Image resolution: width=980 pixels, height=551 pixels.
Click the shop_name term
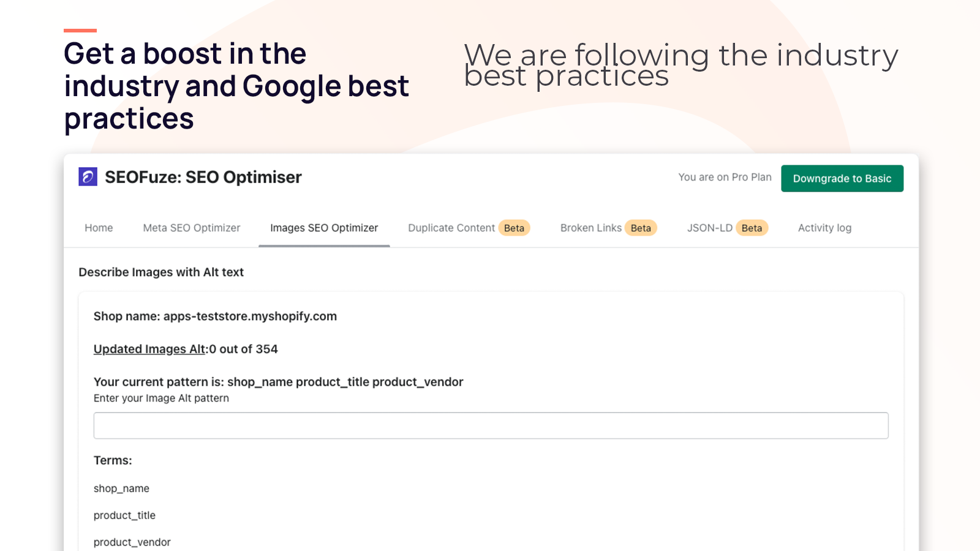click(121, 489)
